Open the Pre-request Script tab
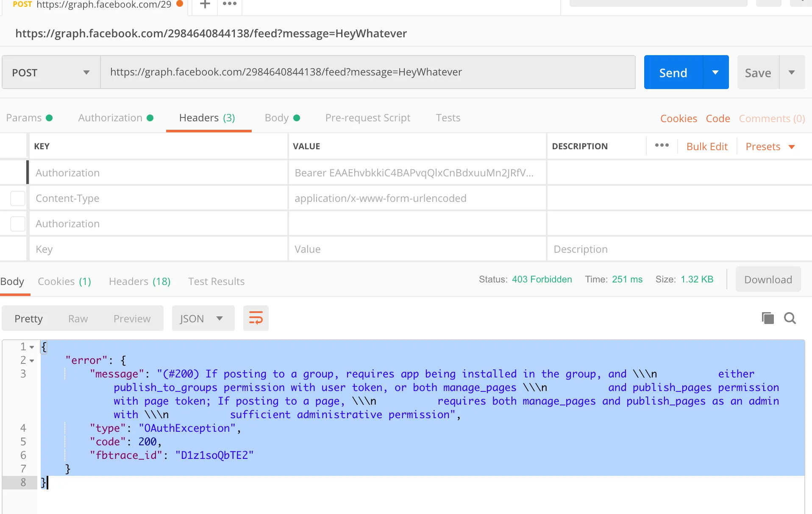 (368, 118)
